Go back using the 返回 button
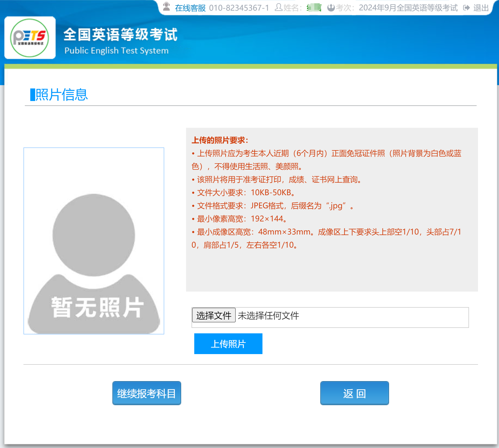 click(x=354, y=393)
